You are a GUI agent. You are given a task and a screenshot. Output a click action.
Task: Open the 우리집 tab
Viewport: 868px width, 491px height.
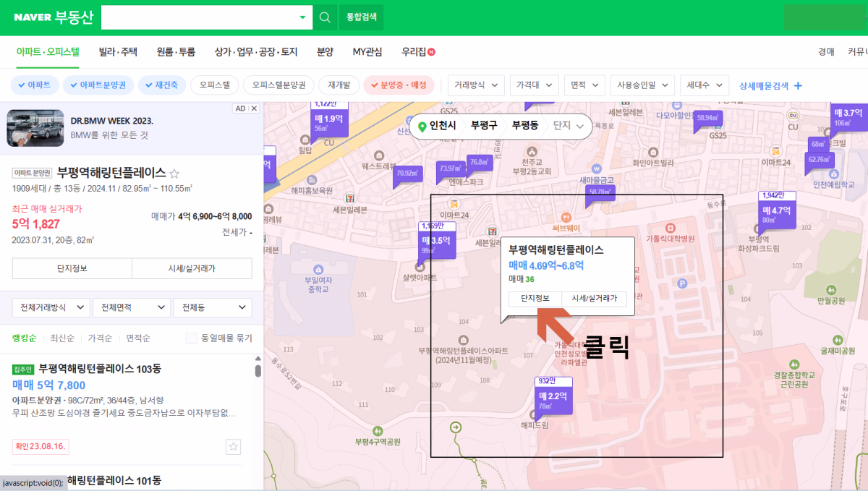(x=418, y=52)
